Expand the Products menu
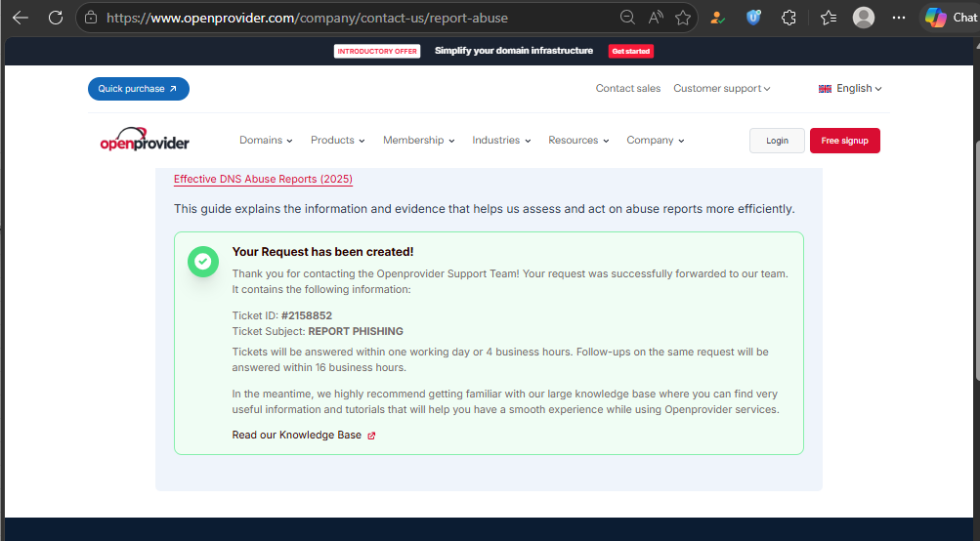The width and height of the screenshot is (980, 541). coord(337,140)
